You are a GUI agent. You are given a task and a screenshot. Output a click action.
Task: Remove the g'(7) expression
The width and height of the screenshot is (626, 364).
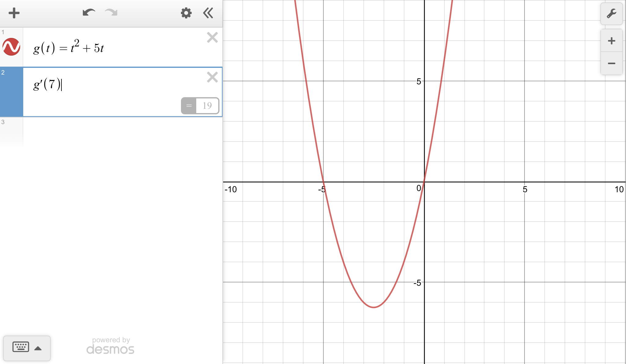212,77
